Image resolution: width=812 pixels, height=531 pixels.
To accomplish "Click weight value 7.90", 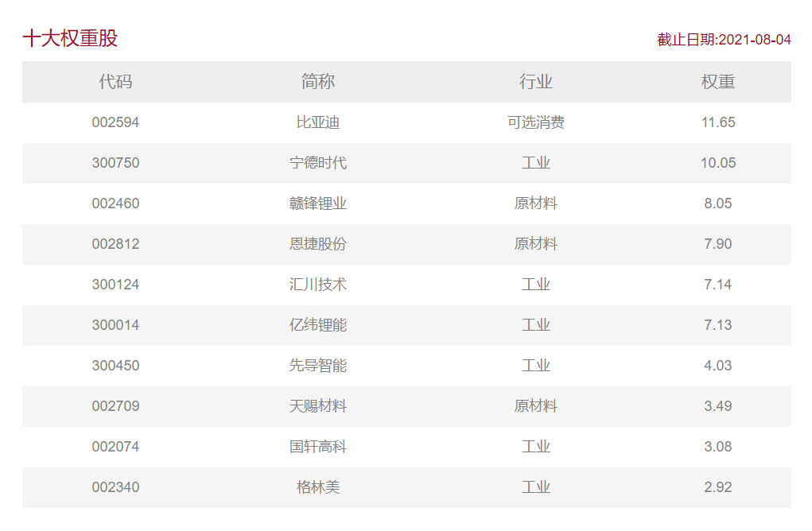I will point(718,244).
